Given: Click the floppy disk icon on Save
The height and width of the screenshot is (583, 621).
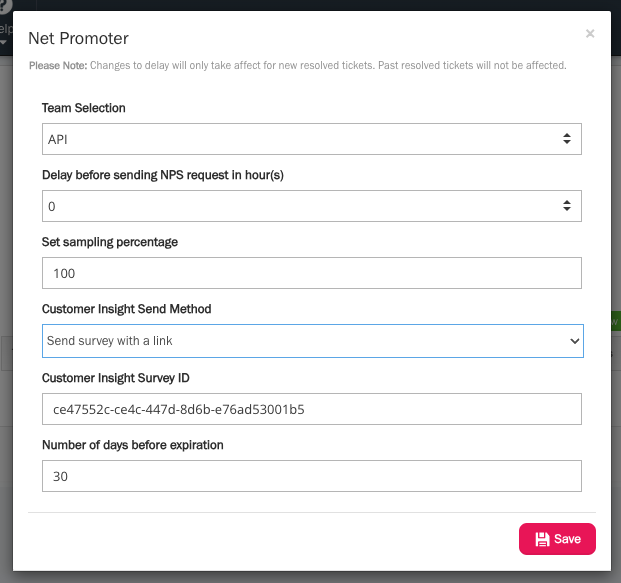Looking at the screenshot, I should click(542, 539).
